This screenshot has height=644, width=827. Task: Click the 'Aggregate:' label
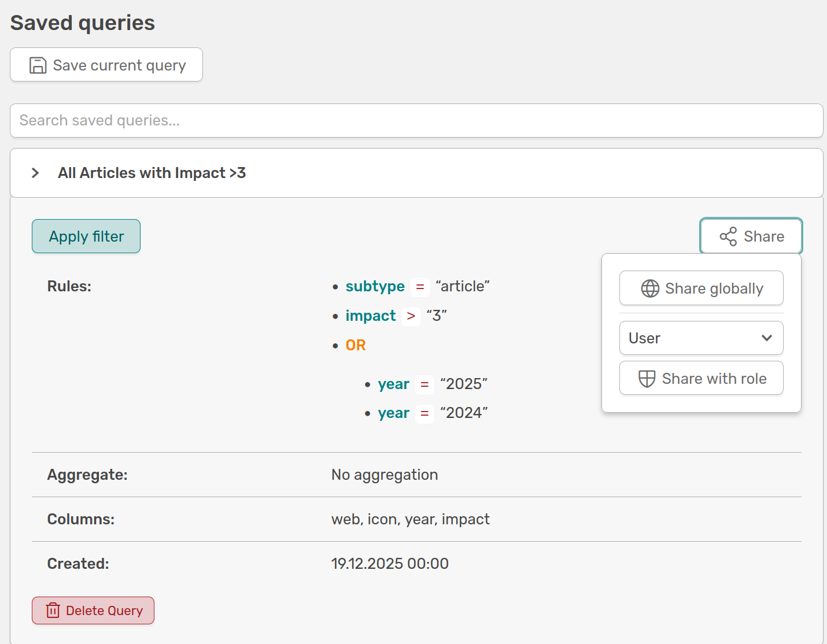click(87, 475)
